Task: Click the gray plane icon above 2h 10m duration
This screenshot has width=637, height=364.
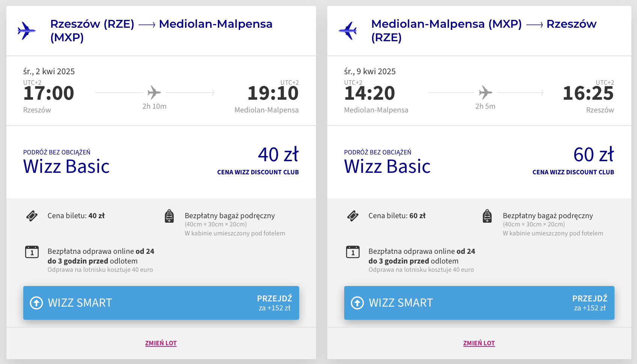Action: 154,92
